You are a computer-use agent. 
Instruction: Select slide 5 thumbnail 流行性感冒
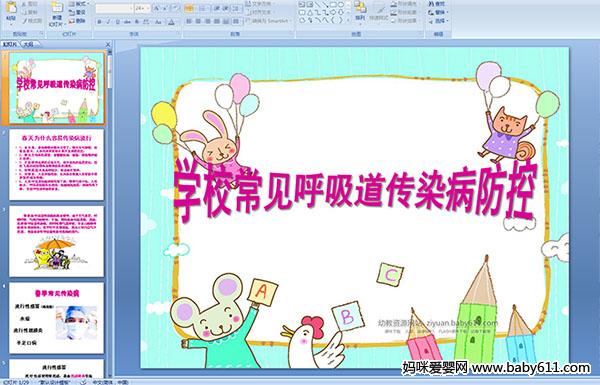coord(57,368)
